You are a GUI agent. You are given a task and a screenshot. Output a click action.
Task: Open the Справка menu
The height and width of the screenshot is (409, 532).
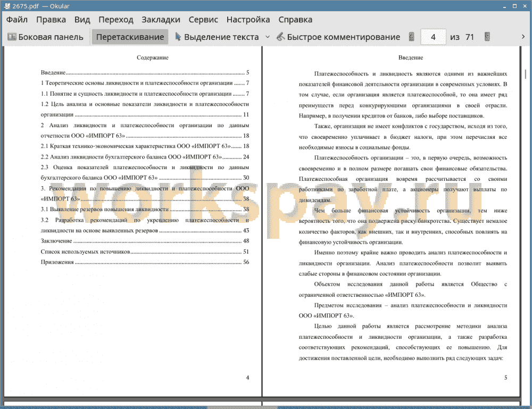(x=295, y=20)
